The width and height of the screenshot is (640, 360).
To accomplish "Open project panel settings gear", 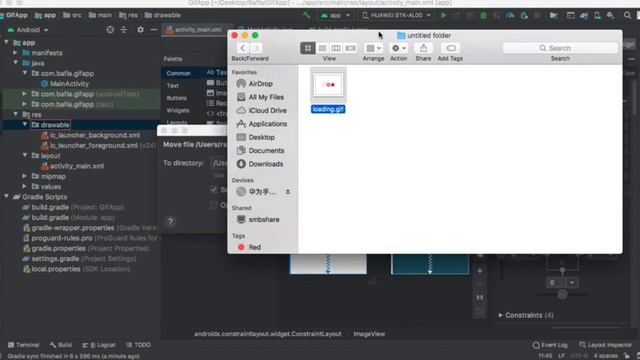I will tap(140, 30).
